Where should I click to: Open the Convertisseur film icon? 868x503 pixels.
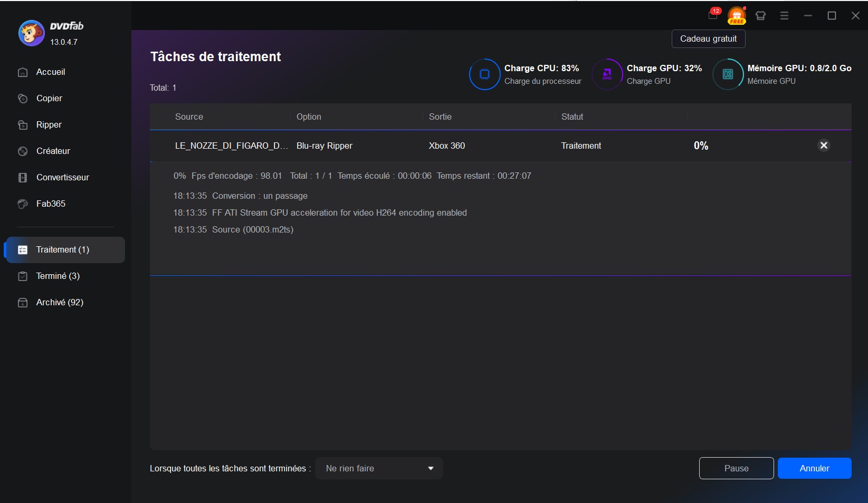23,178
